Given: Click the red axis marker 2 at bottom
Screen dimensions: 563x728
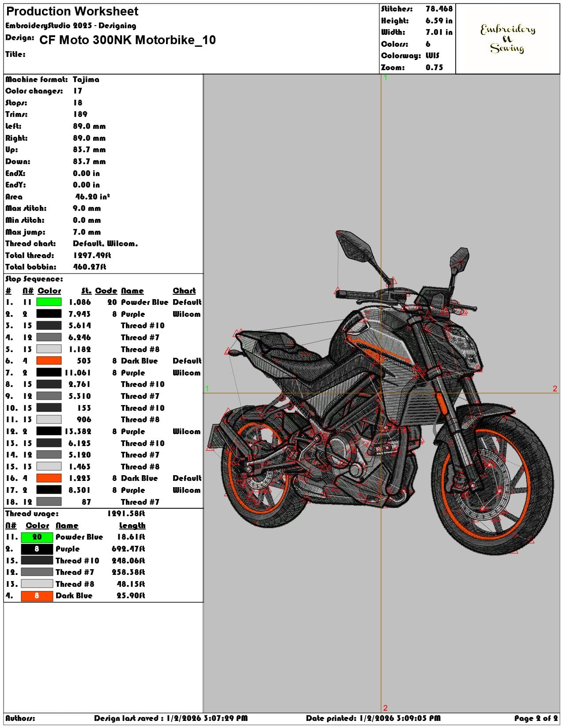Looking at the screenshot, I should (x=385, y=708).
